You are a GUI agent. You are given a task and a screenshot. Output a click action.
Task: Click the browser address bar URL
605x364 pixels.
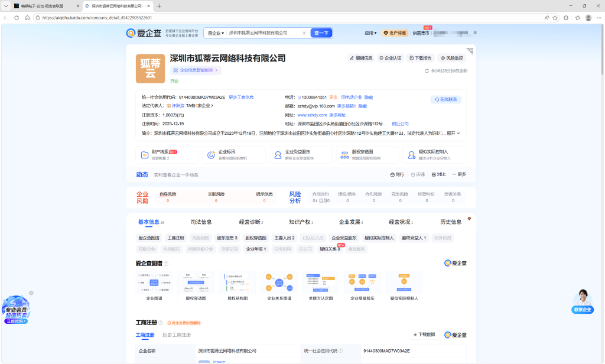point(97,18)
